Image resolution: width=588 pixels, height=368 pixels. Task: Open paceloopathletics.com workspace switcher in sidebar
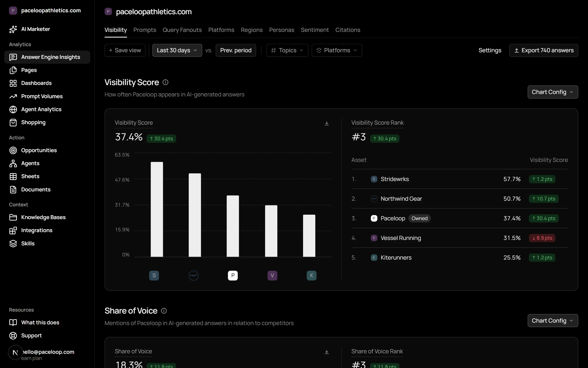pos(45,11)
